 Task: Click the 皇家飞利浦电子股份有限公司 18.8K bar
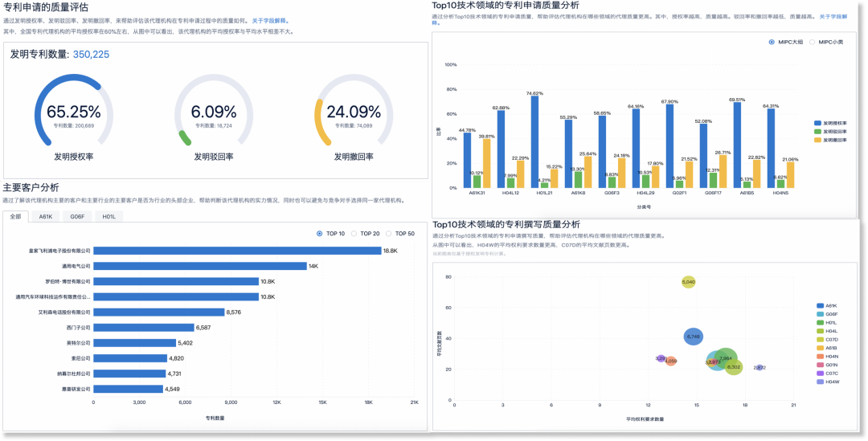237,251
